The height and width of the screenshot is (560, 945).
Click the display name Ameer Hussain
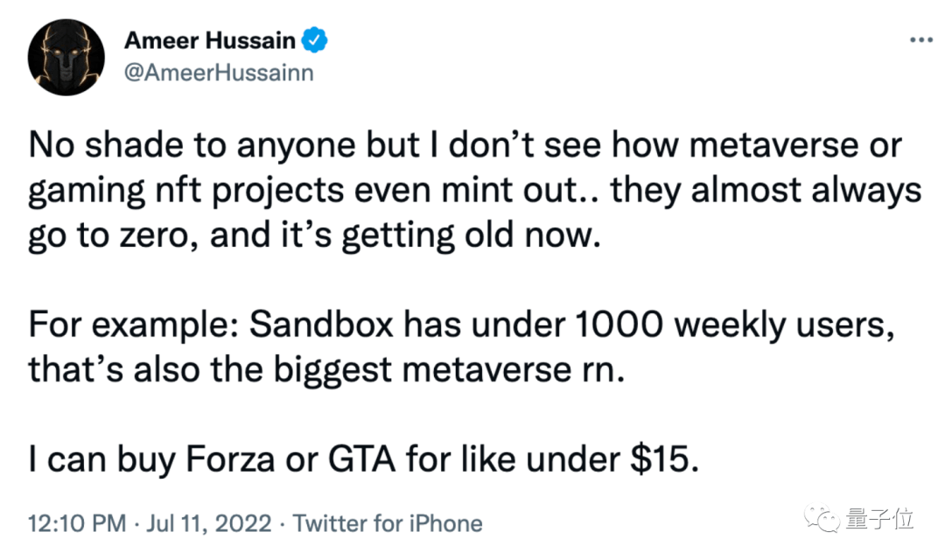pyautogui.click(x=212, y=40)
